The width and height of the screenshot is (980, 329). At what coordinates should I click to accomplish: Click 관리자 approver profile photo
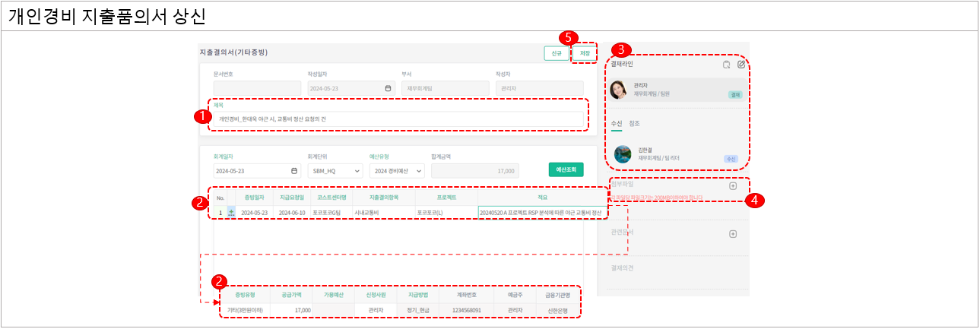click(x=619, y=90)
